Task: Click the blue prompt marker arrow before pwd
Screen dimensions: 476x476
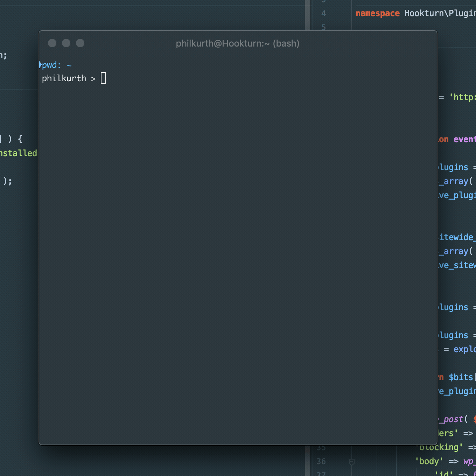Action: [40, 65]
